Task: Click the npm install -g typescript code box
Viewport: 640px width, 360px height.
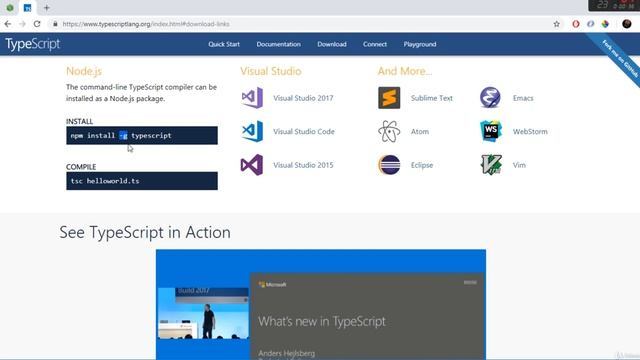Action: tap(142, 136)
